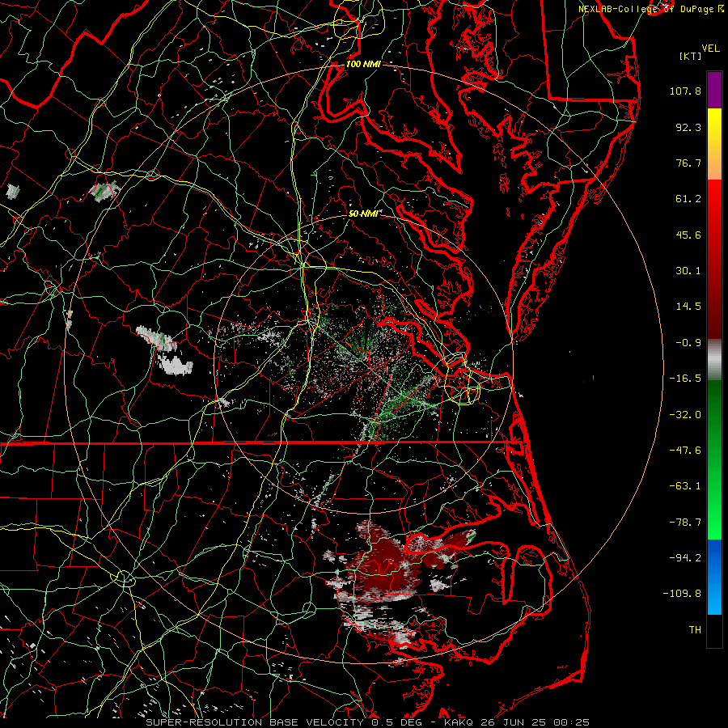Click the 107.8 legend value
The width and height of the screenshot is (728, 728).
tap(685, 91)
